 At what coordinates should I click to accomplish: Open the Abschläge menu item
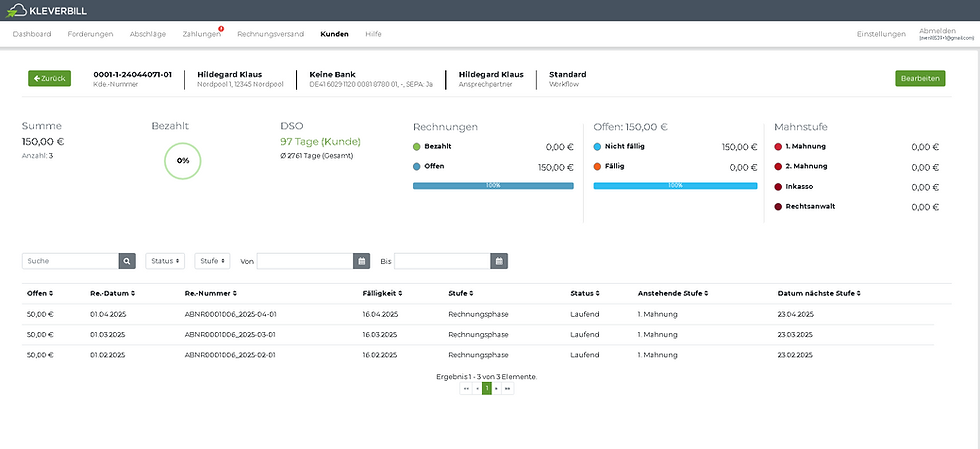point(148,34)
